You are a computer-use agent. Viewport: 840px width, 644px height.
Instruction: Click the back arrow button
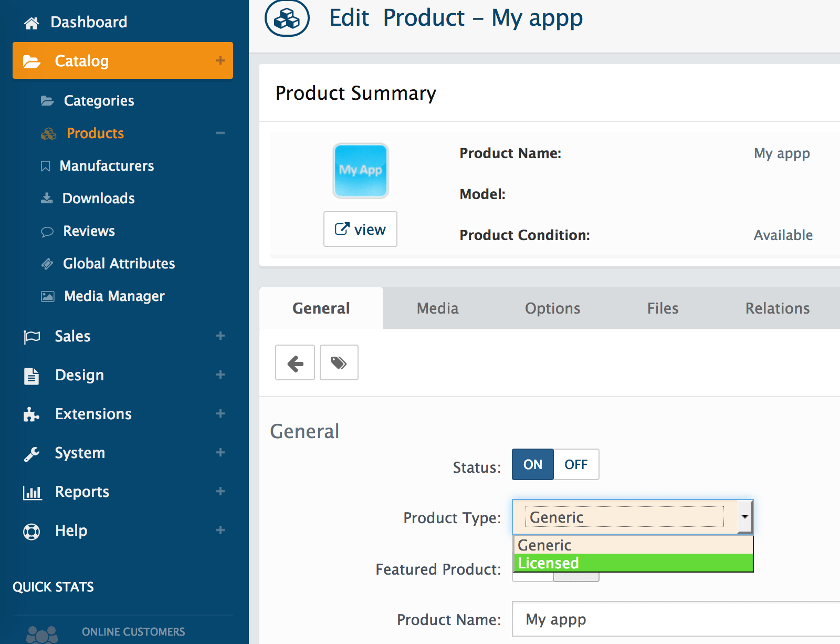click(x=295, y=362)
